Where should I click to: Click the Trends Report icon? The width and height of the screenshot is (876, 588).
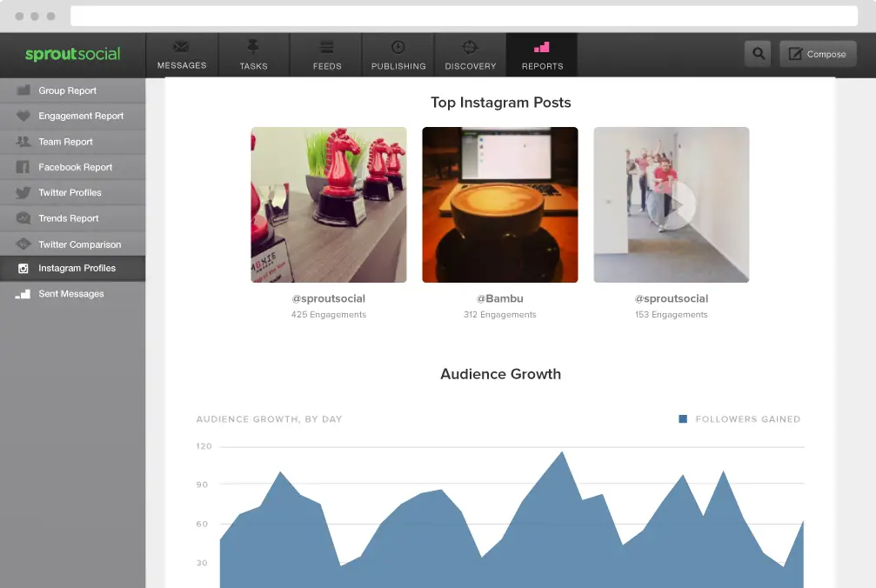[23, 218]
